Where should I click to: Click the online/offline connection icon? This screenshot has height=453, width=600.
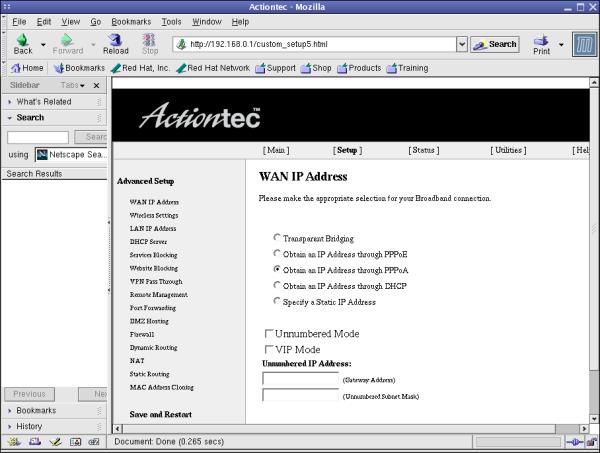pos(574,442)
